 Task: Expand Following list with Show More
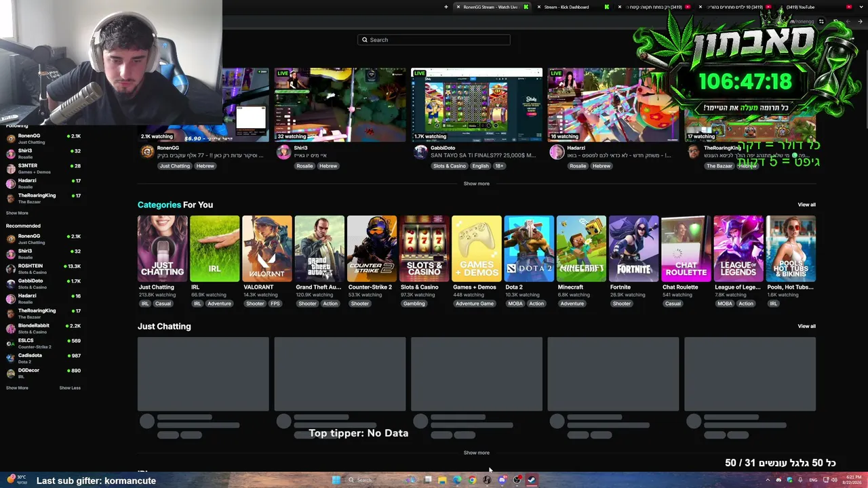tap(17, 213)
